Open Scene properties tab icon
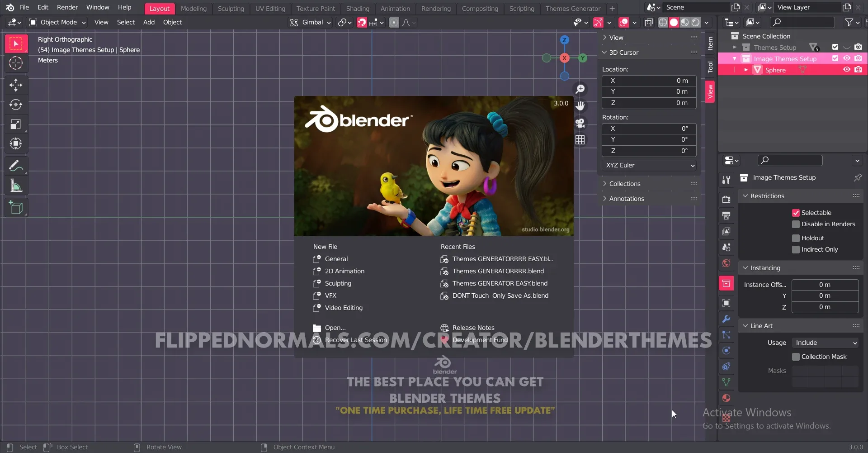 click(726, 247)
